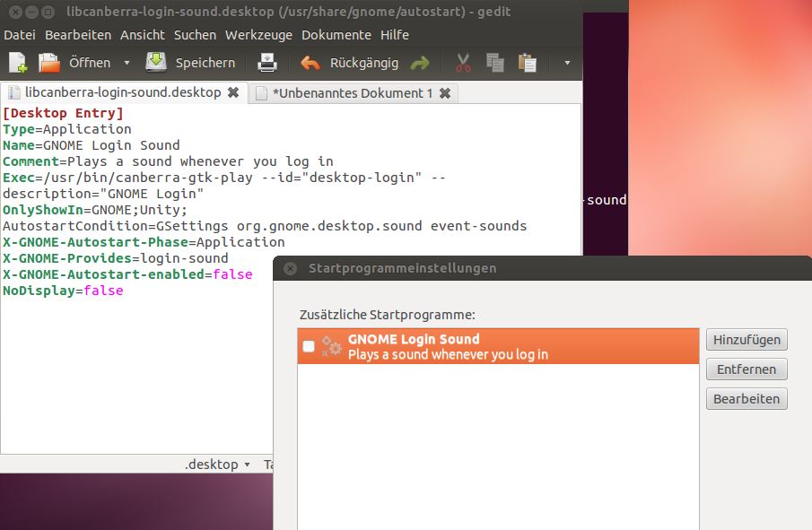The width and height of the screenshot is (812, 530).
Task: Click the NoDisplay=false line
Action: click(63, 291)
